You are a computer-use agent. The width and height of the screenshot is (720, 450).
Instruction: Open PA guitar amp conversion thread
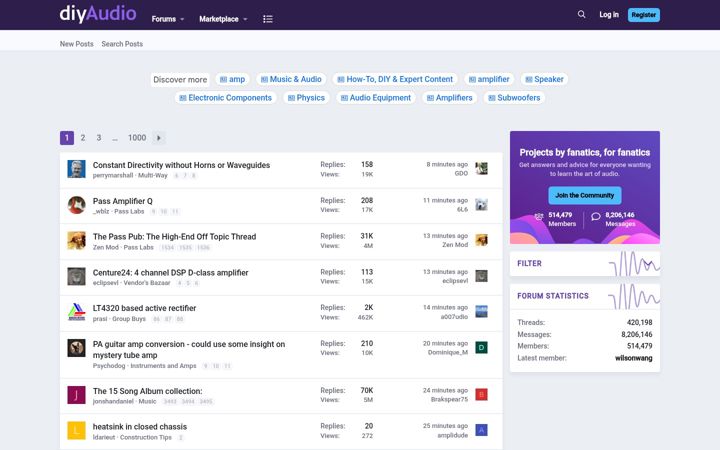coord(189,349)
